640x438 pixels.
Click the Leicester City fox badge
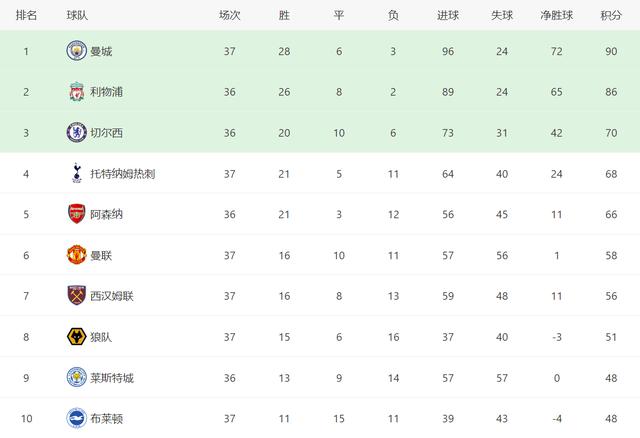click(76, 377)
